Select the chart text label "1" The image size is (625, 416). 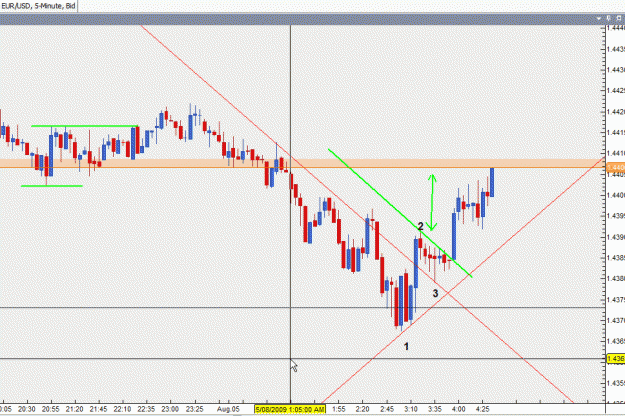click(406, 347)
